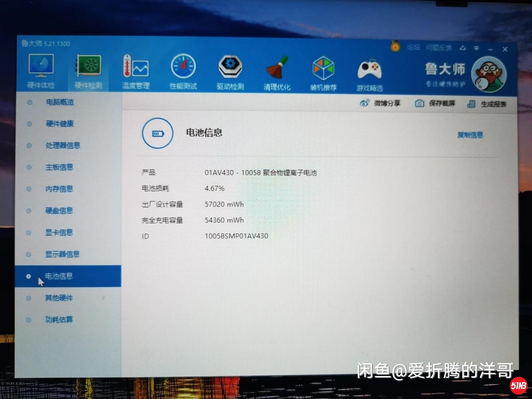
Task: Click the 01AV430 product value text
Action: [261, 172]
